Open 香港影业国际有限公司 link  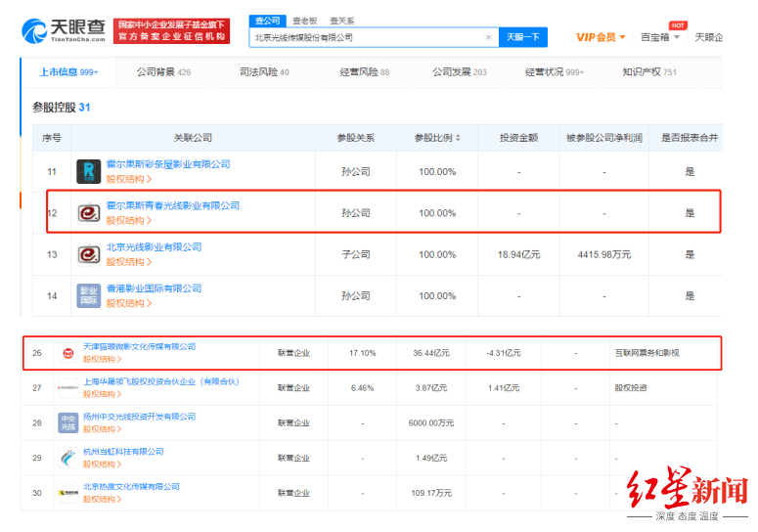[x=154, y=288]
